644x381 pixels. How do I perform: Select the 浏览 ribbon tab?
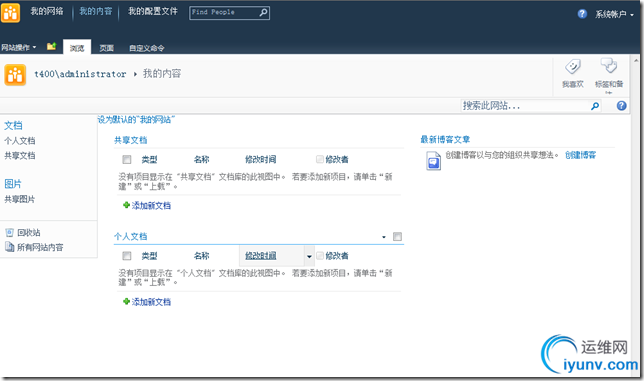(77, 48)
